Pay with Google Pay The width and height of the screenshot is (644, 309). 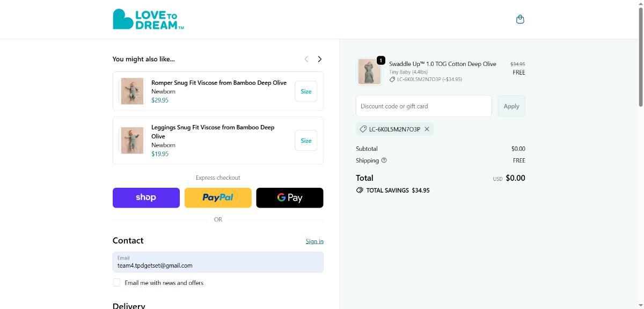[x=290, y=197]
